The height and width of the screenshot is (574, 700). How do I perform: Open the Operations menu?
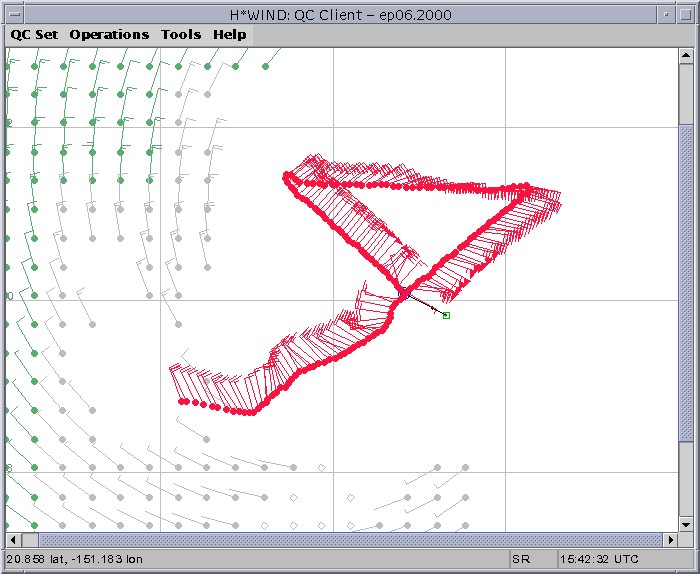(x=109, y=34)
